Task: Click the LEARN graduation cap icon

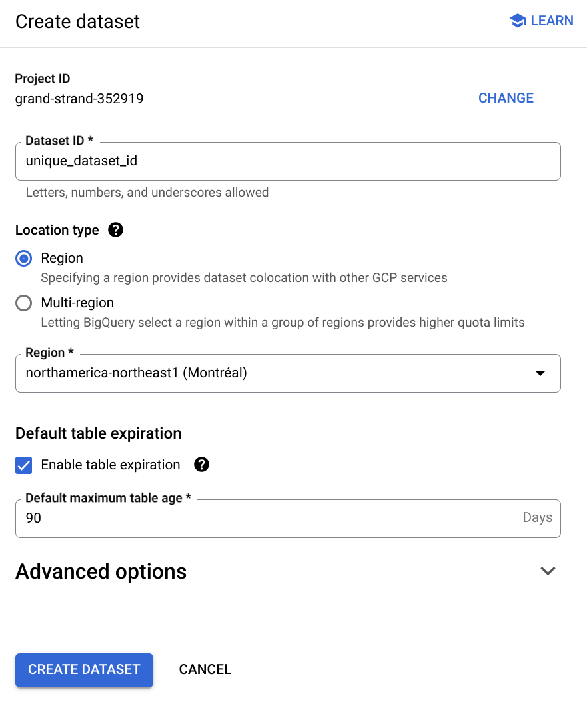Action: coord(518,21)
